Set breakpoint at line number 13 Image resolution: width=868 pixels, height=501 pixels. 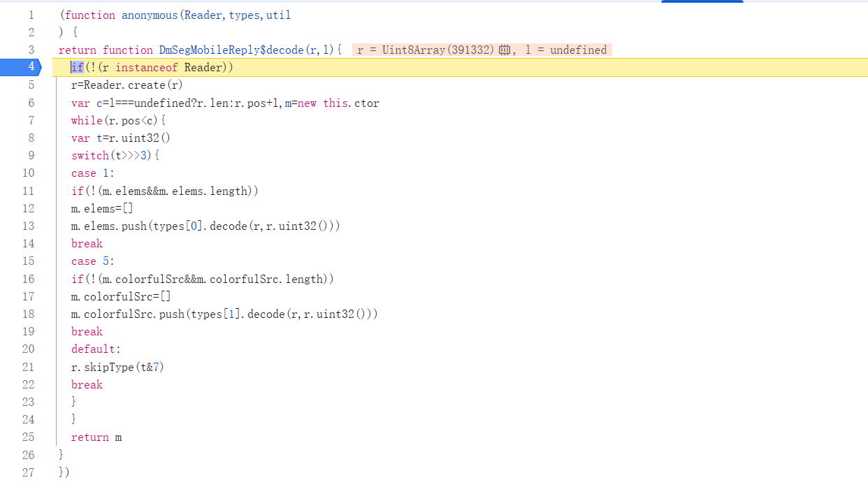click(28, 226)
